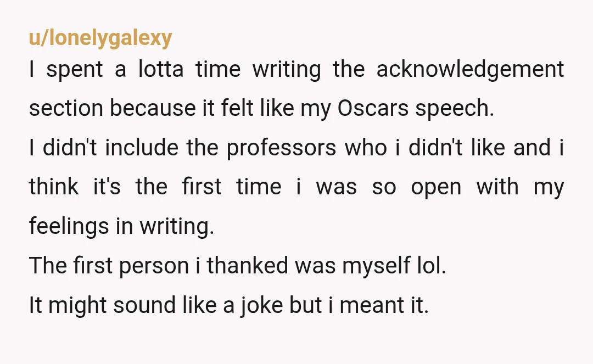The height and width of the screenshot is (364, 593).
Task: Click the word "acknowledgement" in the first line
Action: 470,70
